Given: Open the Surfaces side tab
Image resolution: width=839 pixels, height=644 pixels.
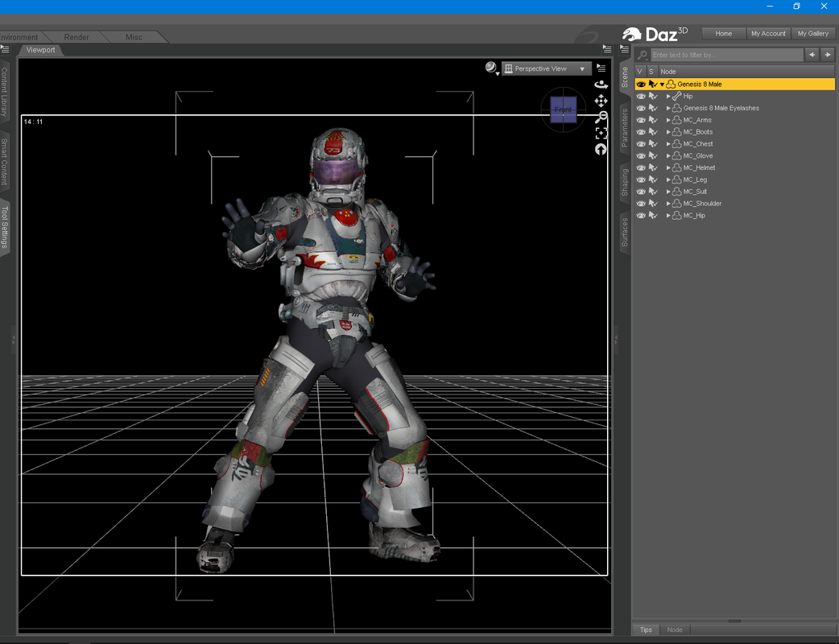Looking at the screenshot, I should pyautogui.click(x=625, y=232).
